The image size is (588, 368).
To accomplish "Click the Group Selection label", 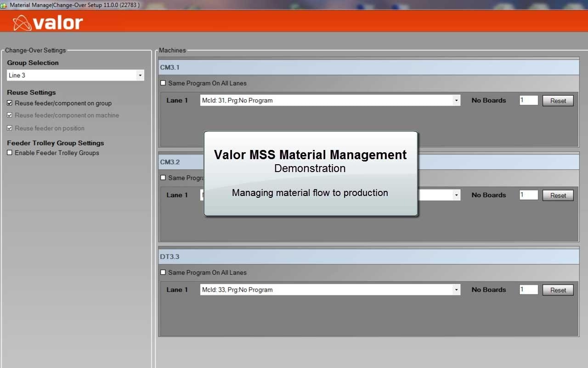I will coord(33,63).
